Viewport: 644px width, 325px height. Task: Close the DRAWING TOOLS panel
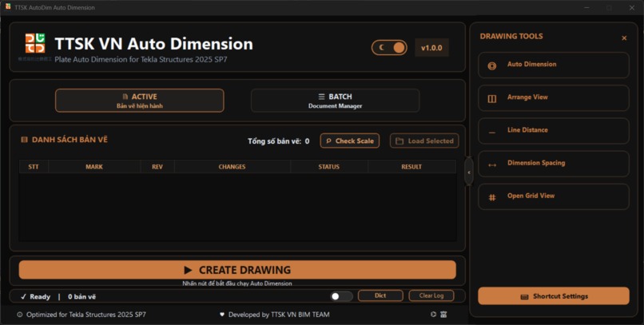click(x=624, y=38)
